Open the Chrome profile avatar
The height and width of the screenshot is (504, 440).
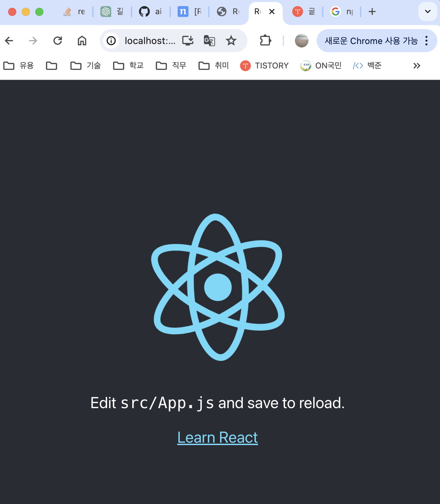pyautogui.click(x=302, y=41)
